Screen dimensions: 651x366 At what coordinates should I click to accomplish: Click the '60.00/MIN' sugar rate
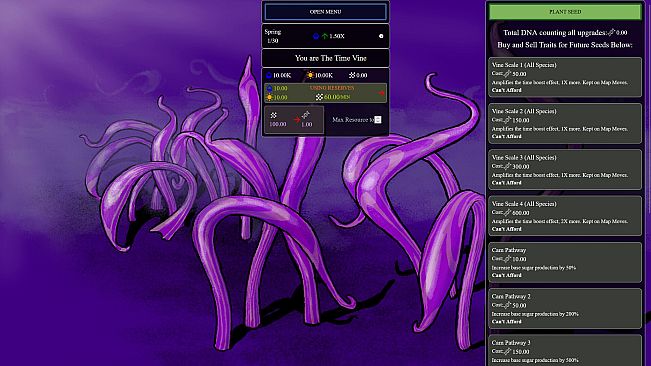pyautogui.click(x=337, y=97)
